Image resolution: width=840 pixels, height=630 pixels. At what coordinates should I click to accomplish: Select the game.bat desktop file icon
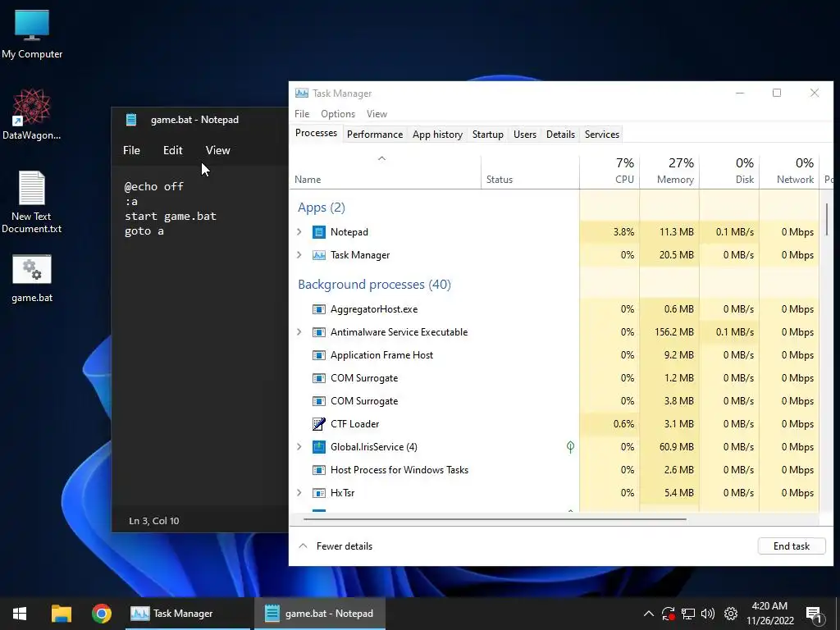click(x=32, y=279)
